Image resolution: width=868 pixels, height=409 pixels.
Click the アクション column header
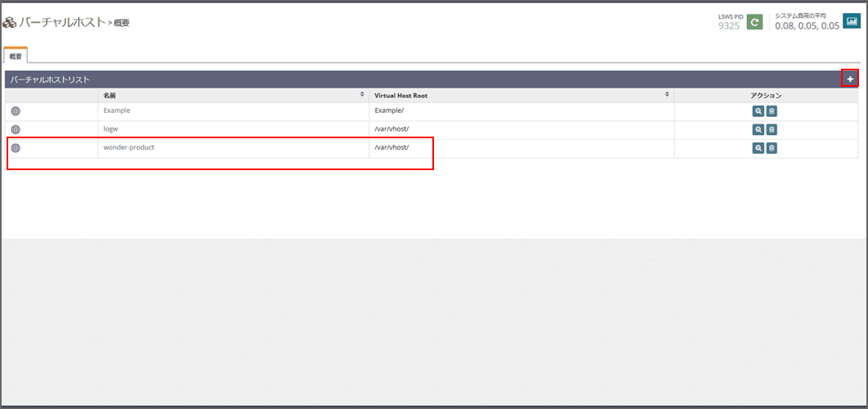[x=766, y=96]
